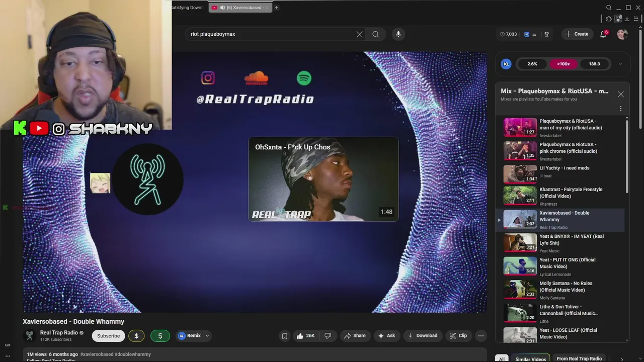Image resolution: width=644 pixels, height=362 pixels.
Task: Select the All chip
Action: coord(502,359)
